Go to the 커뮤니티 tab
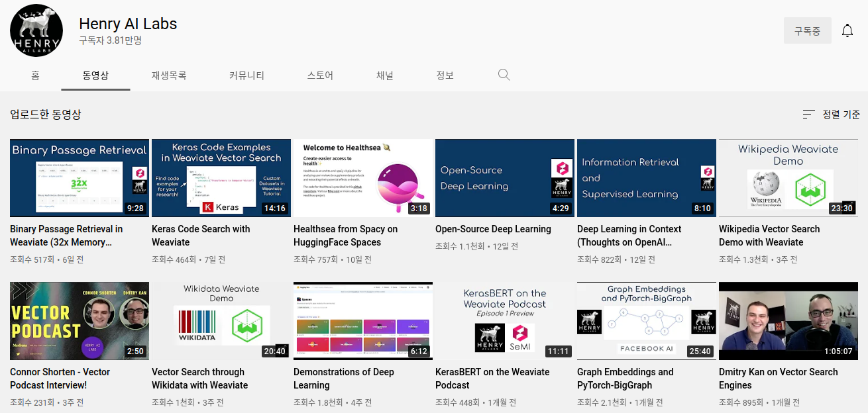 tap(246, 75)
